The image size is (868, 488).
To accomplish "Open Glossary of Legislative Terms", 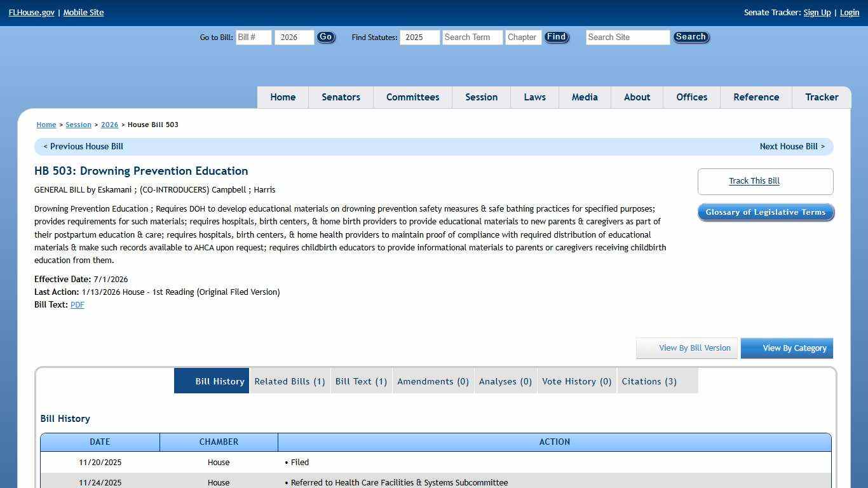I will 765,212.
